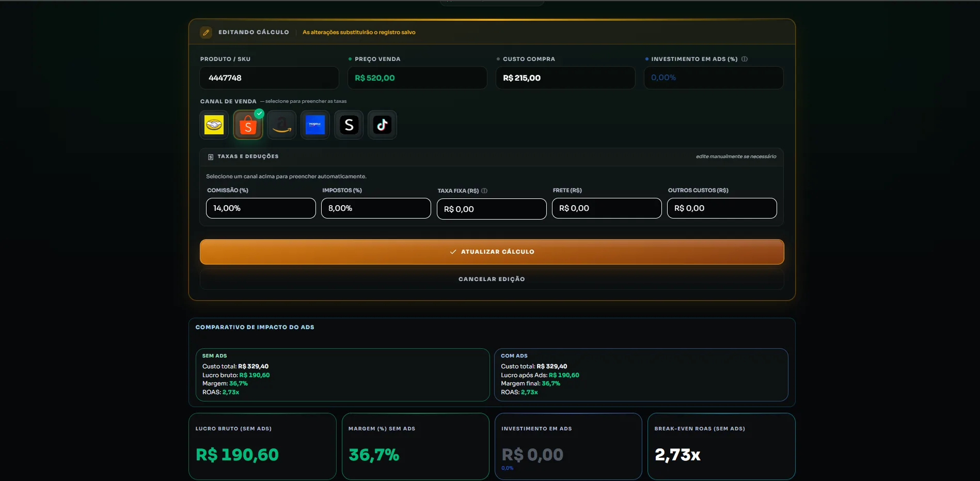
Task: Click 'Lucro após Ads: R$ 190,60' line
Action: click(x=540, y=375)
